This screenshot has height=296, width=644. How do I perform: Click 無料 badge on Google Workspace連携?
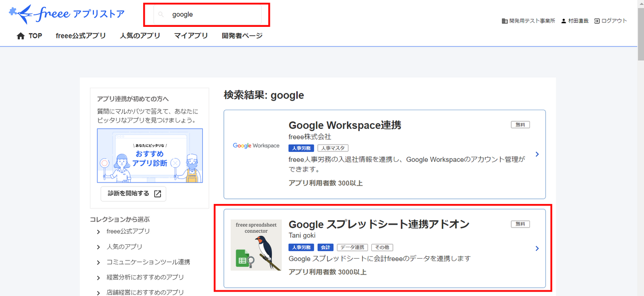tap(520, 125)
